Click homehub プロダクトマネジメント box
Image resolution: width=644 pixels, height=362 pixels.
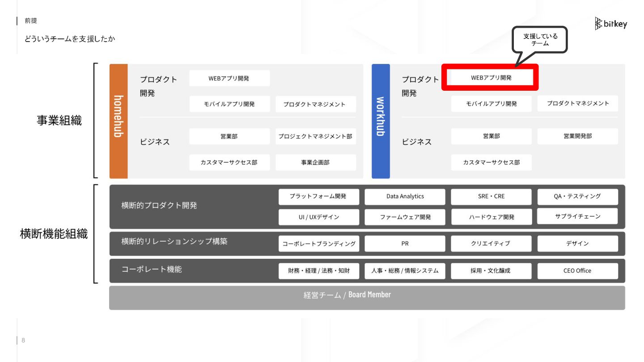[316, 104]
